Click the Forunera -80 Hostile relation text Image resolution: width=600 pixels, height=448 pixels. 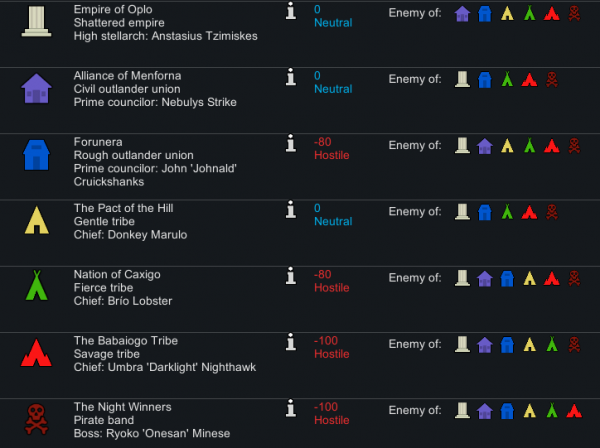[x=331, y=148]
